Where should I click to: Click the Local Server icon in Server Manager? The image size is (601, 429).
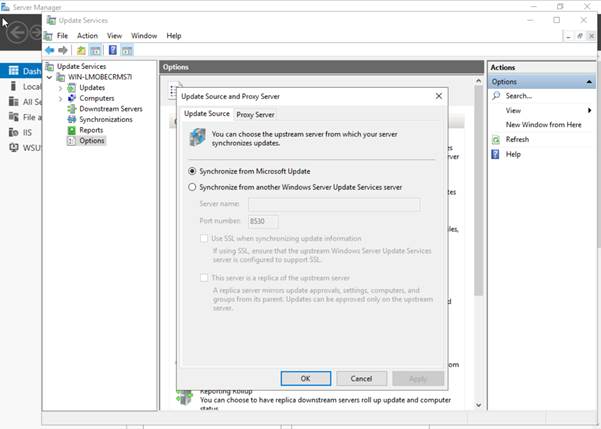(x=13, y=86)
